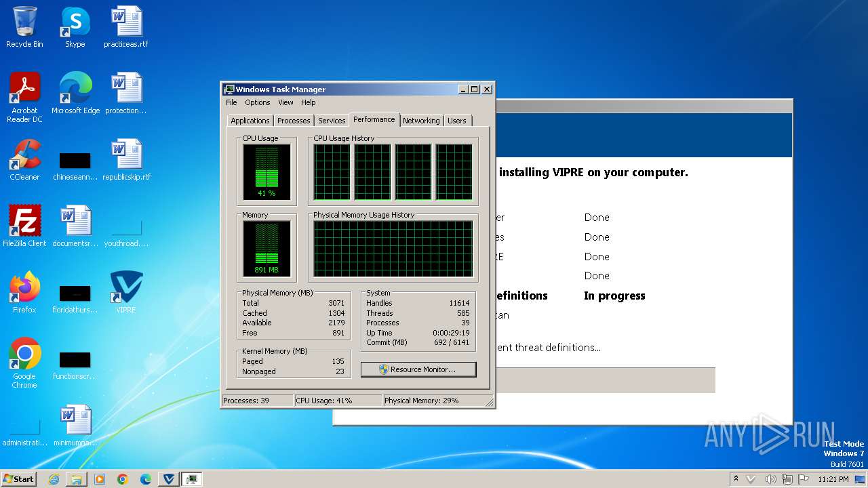Open Chrome from the taskbar

coord(123,479)
